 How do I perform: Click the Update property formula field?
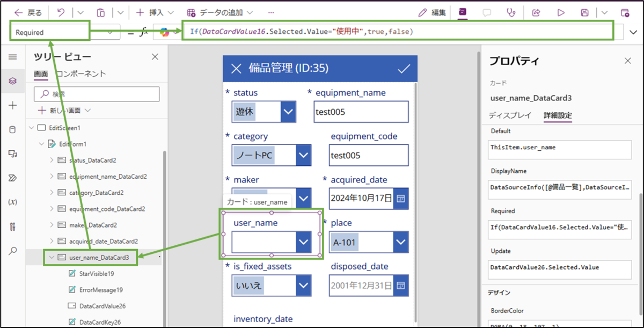pos(560,269)
